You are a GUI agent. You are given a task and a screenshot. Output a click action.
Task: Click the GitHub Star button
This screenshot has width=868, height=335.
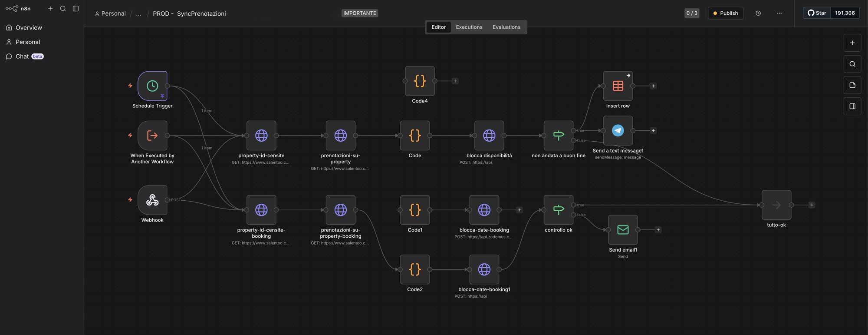(817, 13)
